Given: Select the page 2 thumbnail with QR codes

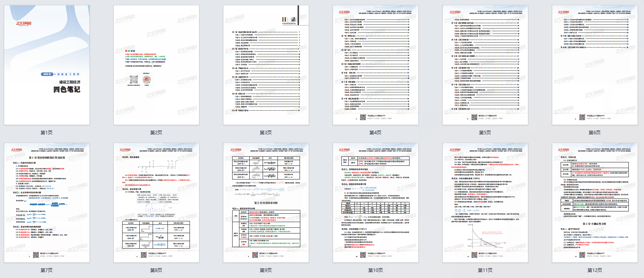Looking at the screenshot, I should [156, 65].
